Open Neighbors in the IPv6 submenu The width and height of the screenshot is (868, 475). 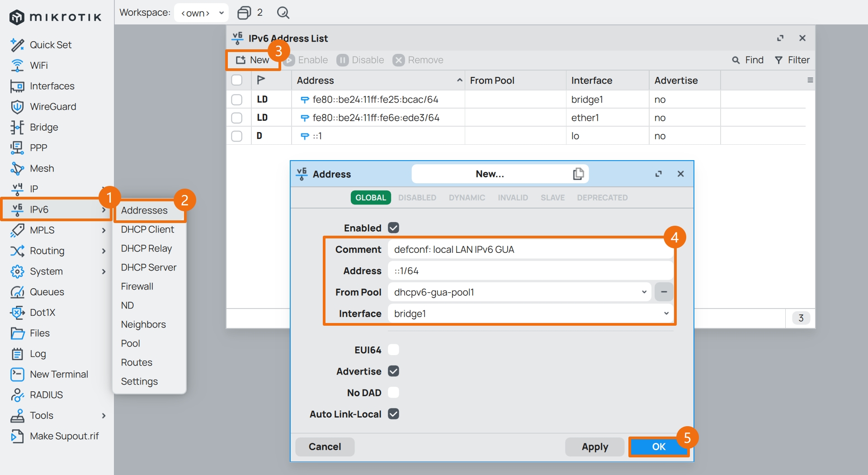tap(143, 324)
